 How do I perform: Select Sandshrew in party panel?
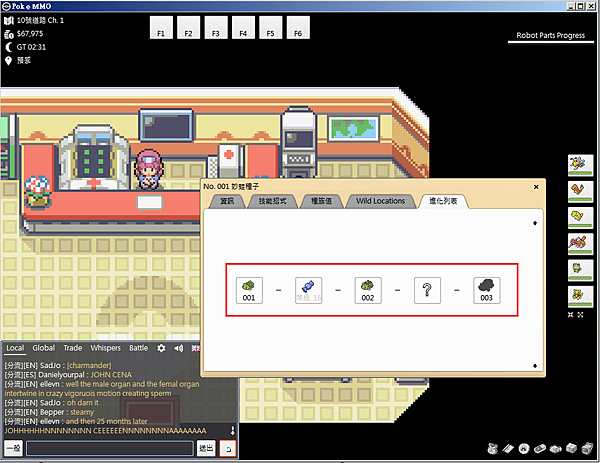tap(580, 217)
